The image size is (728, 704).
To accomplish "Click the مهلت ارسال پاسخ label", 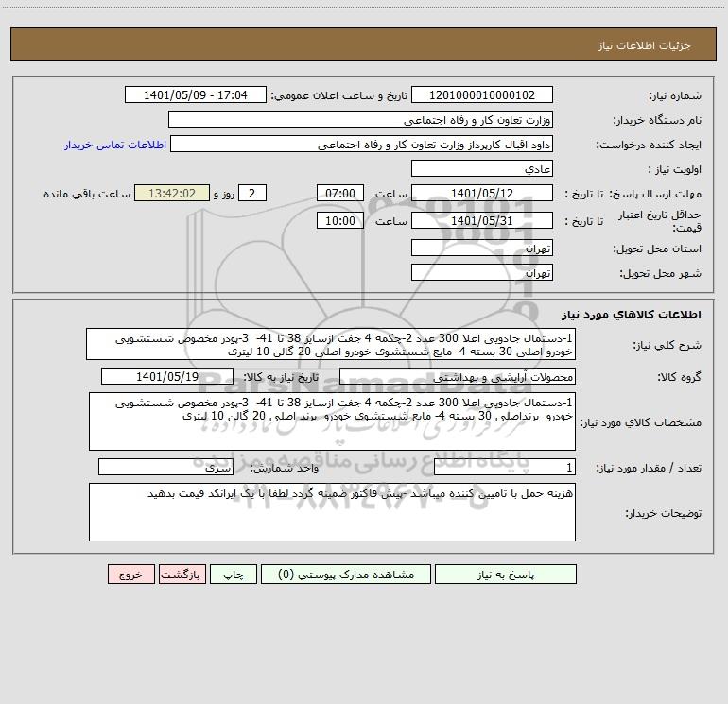I will (x=655, y=194).
